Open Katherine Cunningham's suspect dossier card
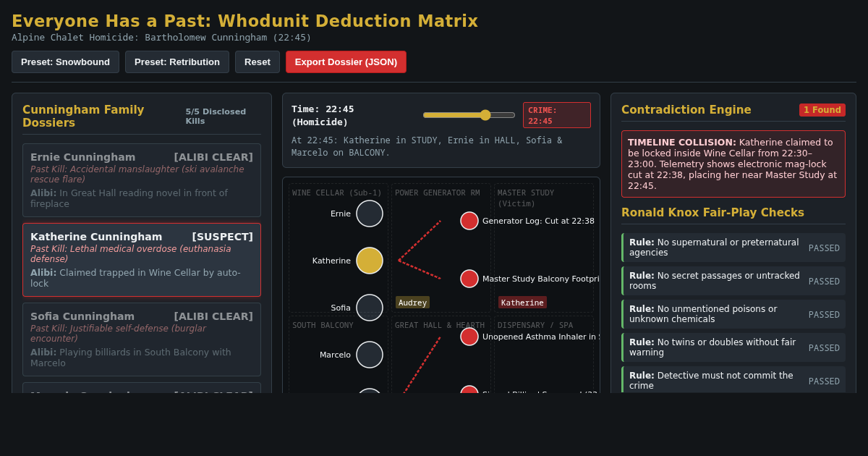The image size is (868, 456). tap(142, 260)
